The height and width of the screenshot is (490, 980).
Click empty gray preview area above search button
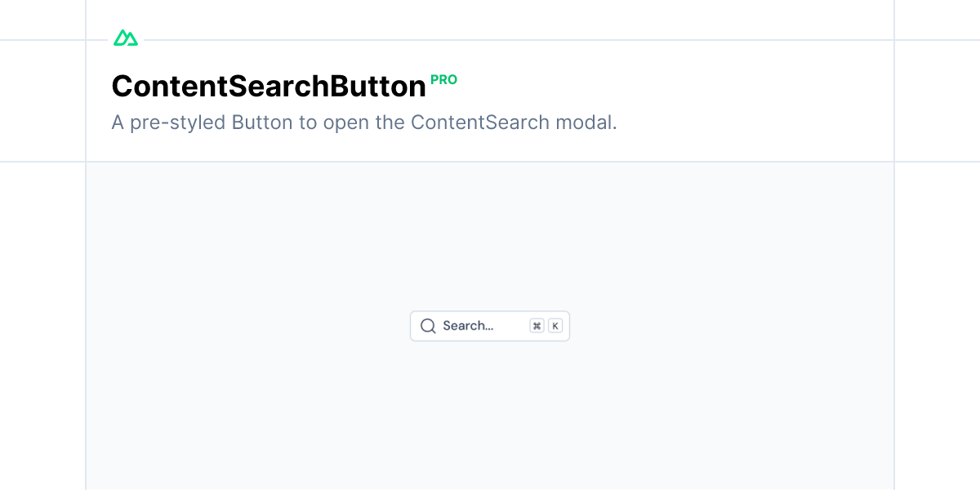pyautogui.click(x=490, y=237)
